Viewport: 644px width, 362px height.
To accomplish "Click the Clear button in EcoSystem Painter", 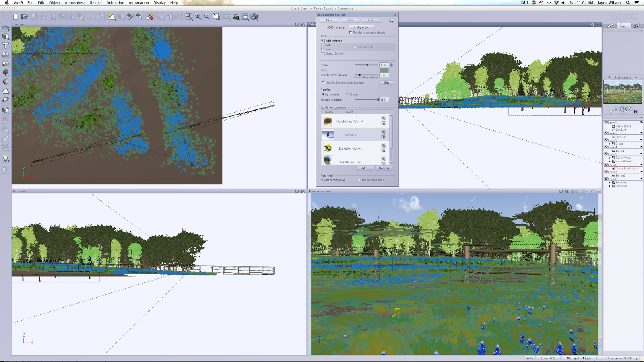I will pos(329,20).
